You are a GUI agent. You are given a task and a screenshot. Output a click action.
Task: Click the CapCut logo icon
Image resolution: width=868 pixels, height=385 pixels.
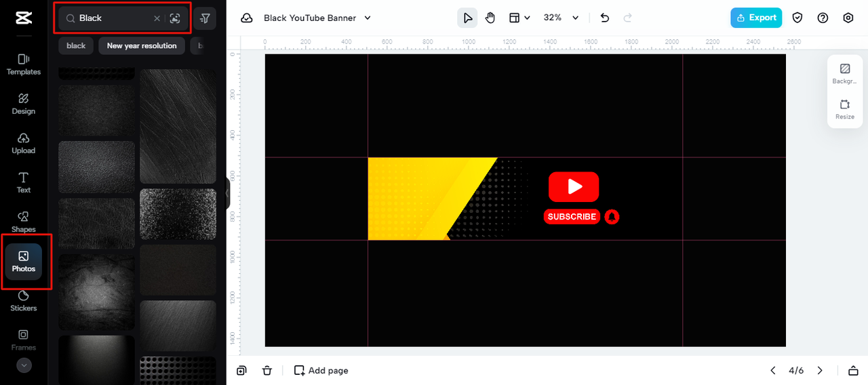[x=24, y=18]
